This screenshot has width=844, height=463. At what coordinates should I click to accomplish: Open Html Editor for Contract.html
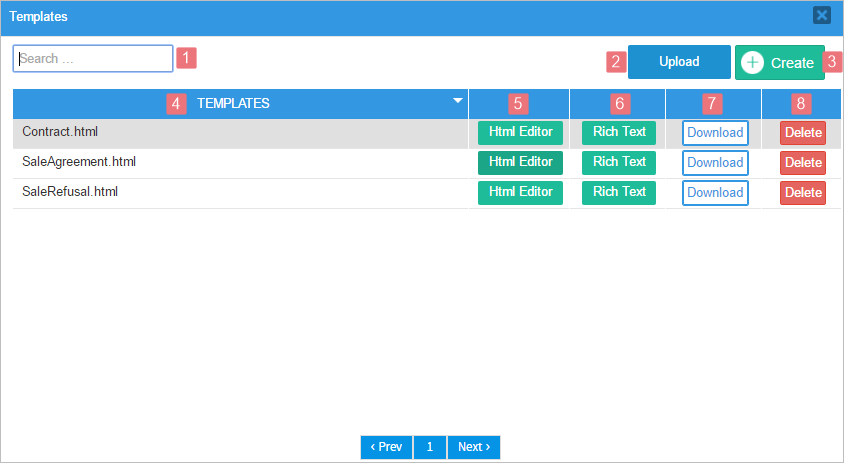[x=520, y=132]
